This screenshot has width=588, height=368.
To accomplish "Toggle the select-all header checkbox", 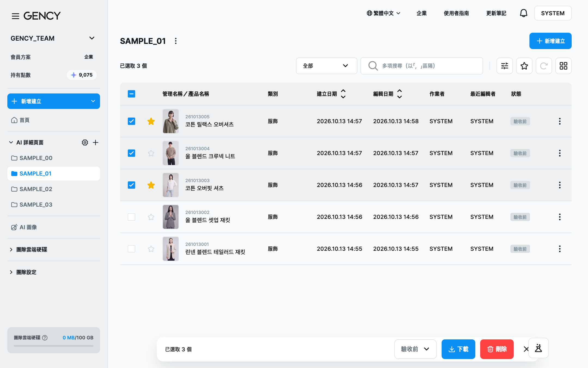I will click(131, 94).
